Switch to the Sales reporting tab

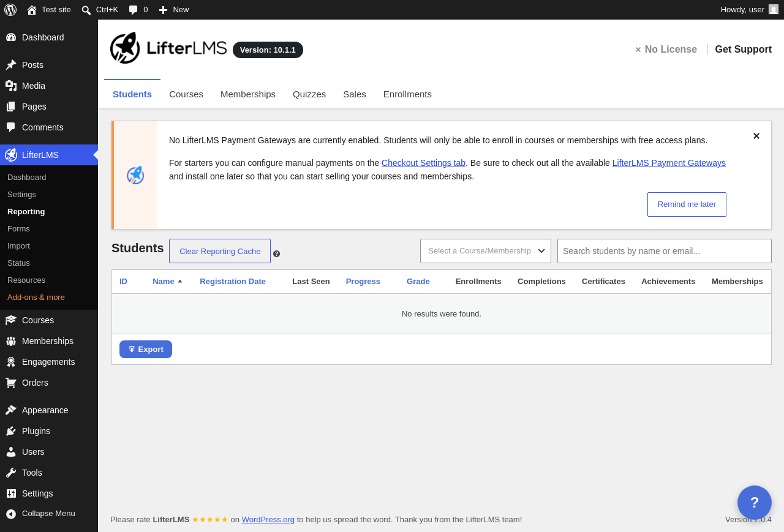[x=355, y=94]
